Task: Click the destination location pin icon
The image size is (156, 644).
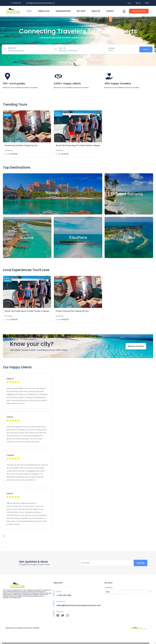Action: click(5, 49)
